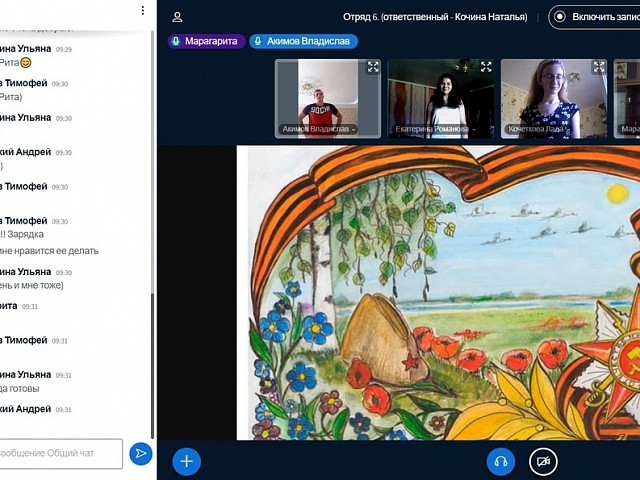Click the microphone icon in Акимов Владислав badge
The image size is (640, 480).
[258, 41]
